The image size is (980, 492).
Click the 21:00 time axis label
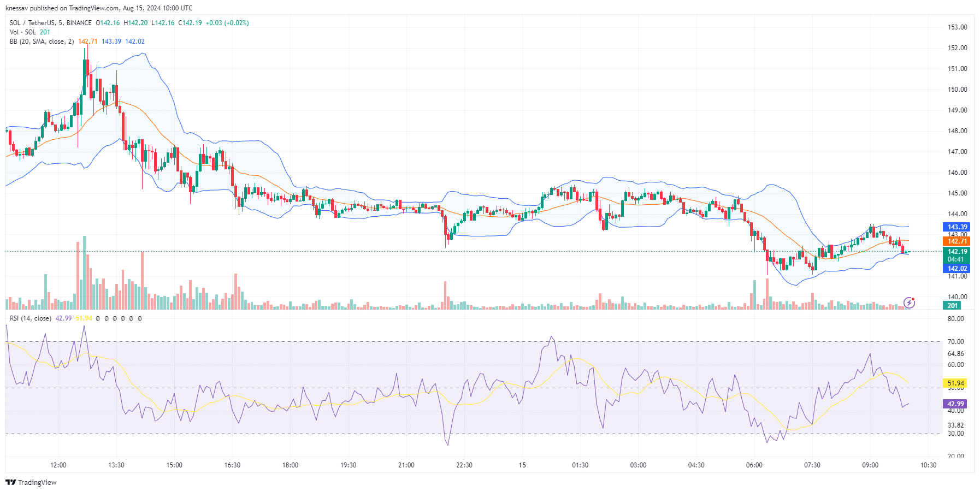406,465
